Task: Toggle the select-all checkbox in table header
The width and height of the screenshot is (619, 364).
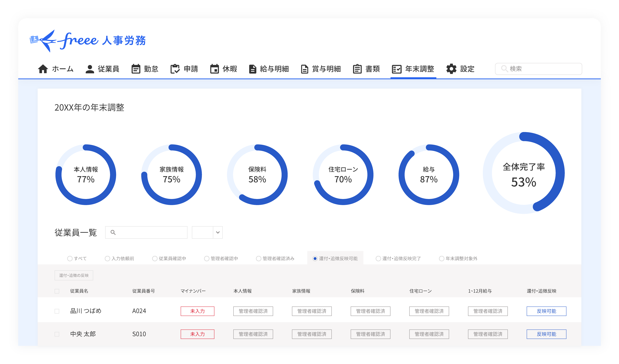Action: (57, 291)
